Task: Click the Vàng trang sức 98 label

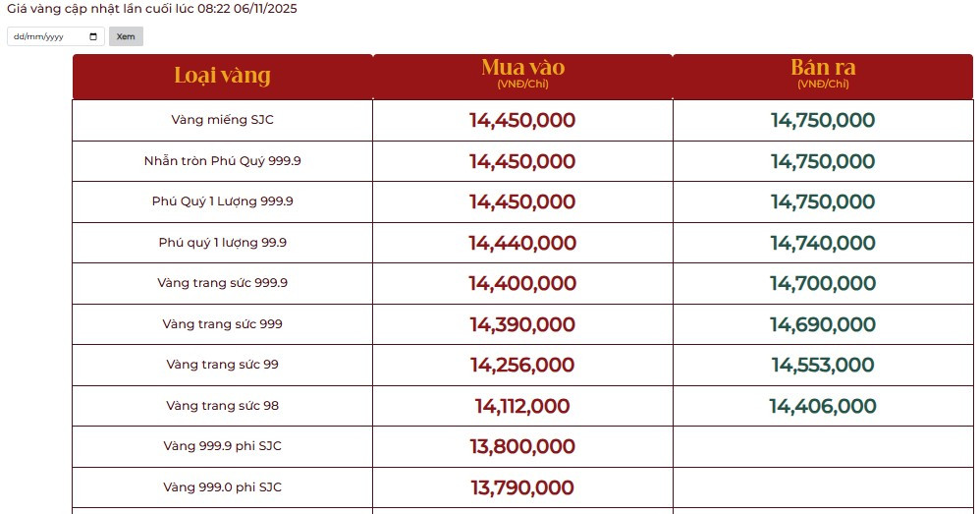Action: pos(222,406)
